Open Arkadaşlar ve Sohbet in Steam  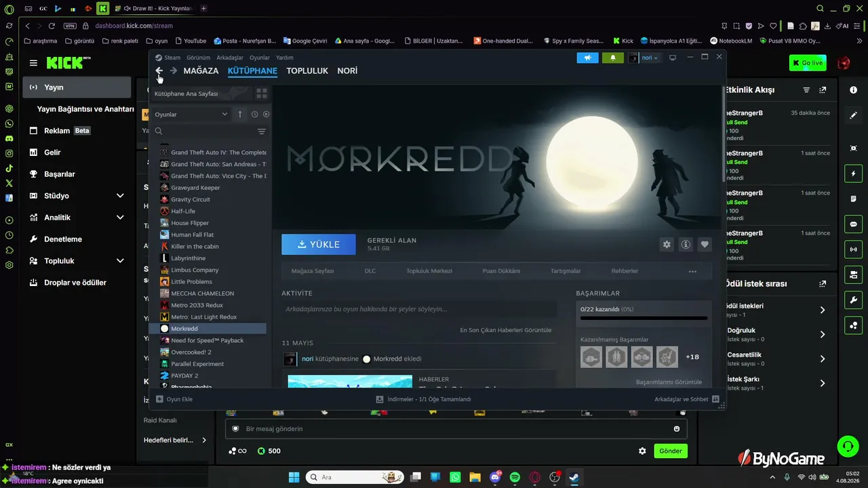pyautogui.click(x=686, y=399)
